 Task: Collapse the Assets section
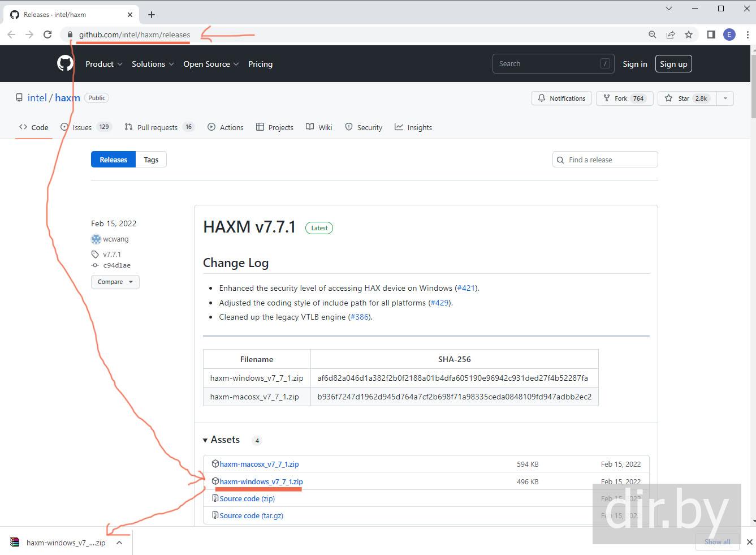coord(221,440)
